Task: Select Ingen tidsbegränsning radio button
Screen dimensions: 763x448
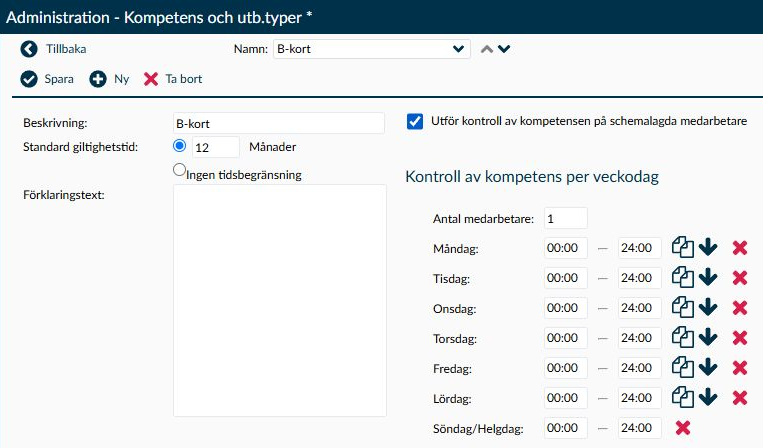Action: 180,170
